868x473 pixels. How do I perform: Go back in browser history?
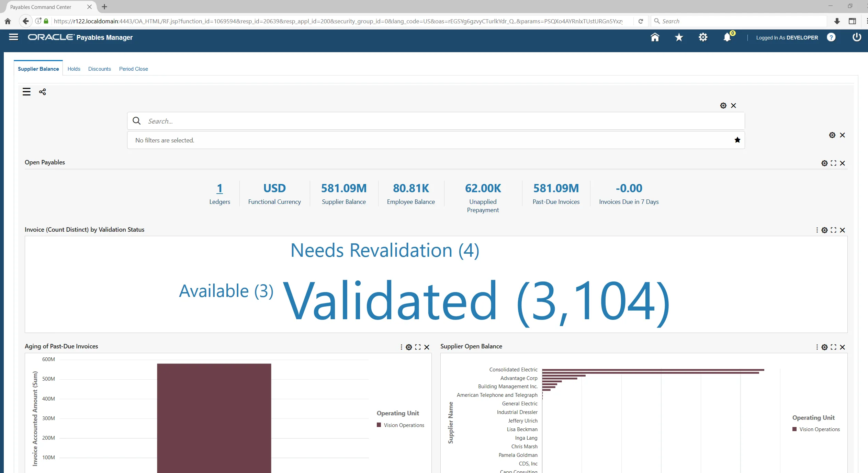pos(25,21)
